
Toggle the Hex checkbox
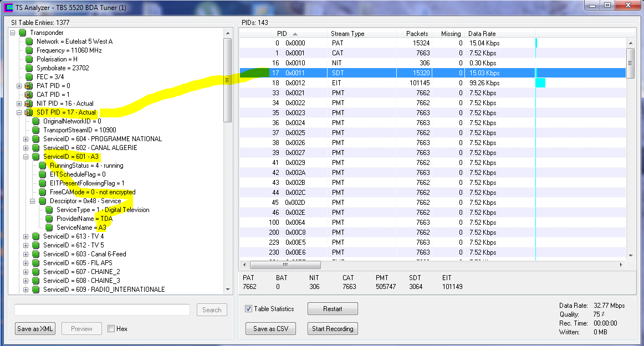111,329
